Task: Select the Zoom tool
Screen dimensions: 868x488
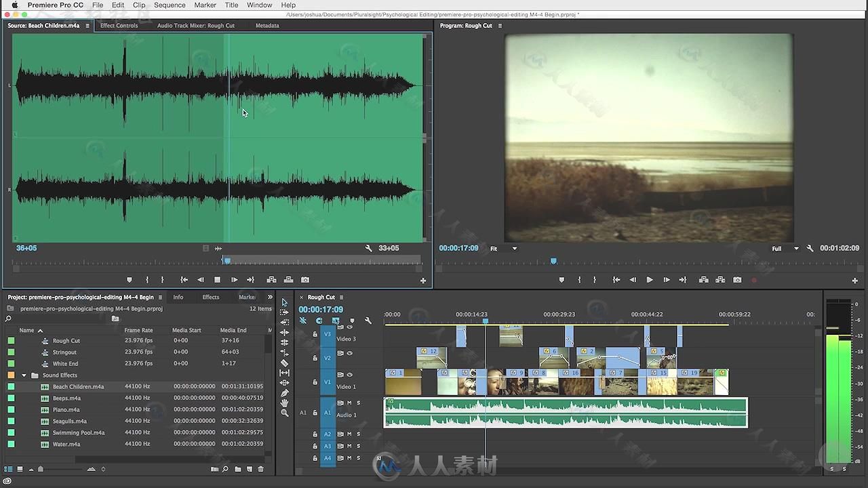Action: point(285,413)
